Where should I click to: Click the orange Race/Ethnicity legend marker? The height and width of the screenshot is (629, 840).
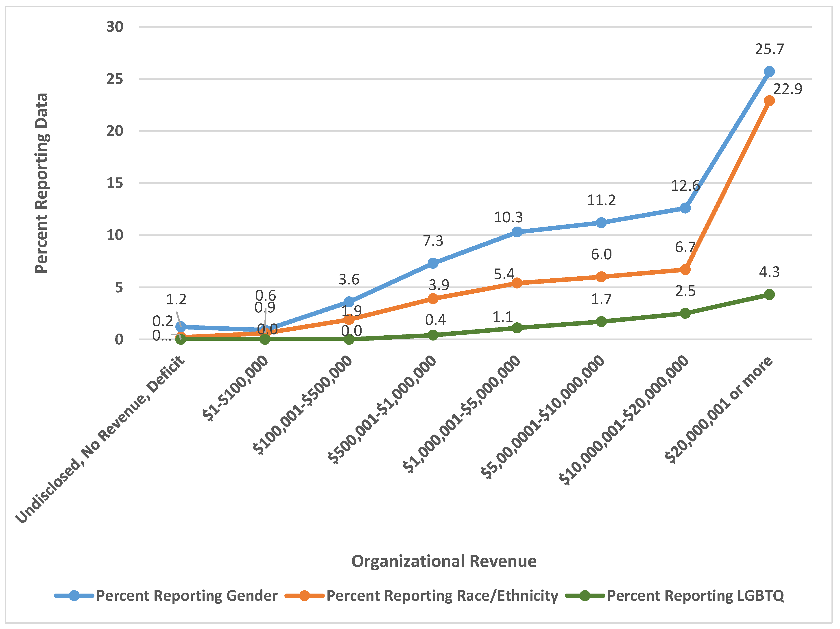point(304,596)
